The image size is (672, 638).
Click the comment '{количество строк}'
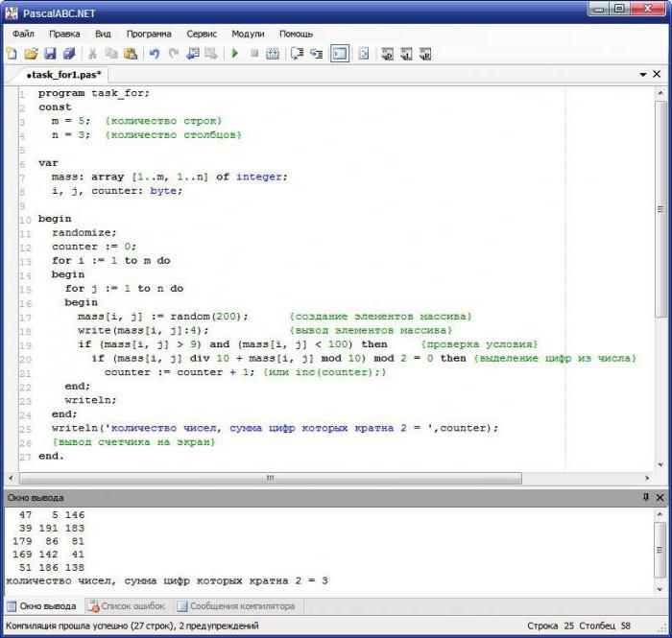point(163,121)
